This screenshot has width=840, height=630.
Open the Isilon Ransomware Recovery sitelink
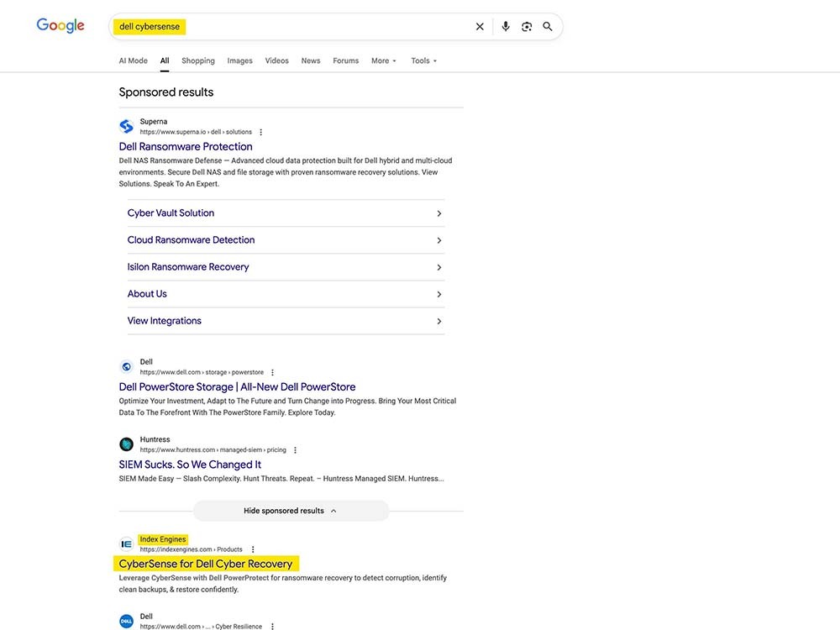[x=188, y=267]
